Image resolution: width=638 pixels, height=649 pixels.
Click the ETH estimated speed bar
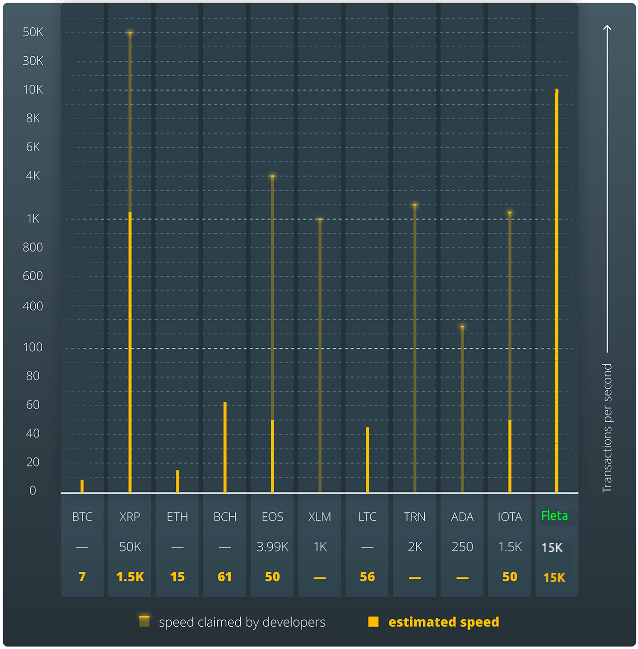click(177, 481)
